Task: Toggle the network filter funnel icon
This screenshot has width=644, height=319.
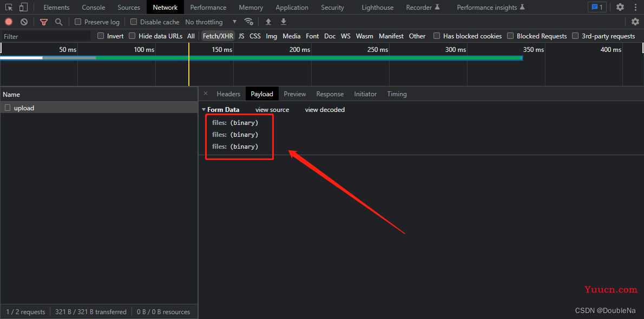Action: click(x=43, y=22)
